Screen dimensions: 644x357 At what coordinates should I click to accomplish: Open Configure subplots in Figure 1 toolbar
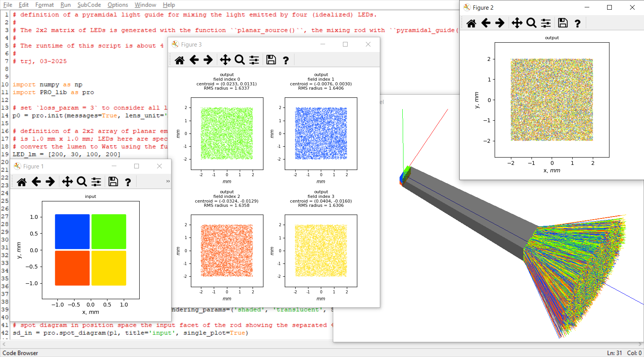(x=96, y=182)
